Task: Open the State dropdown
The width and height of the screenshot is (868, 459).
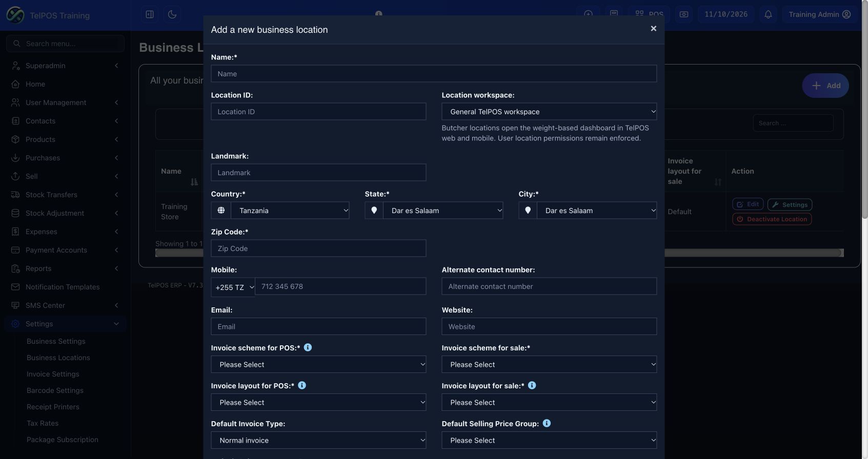Action: (443, 211)
